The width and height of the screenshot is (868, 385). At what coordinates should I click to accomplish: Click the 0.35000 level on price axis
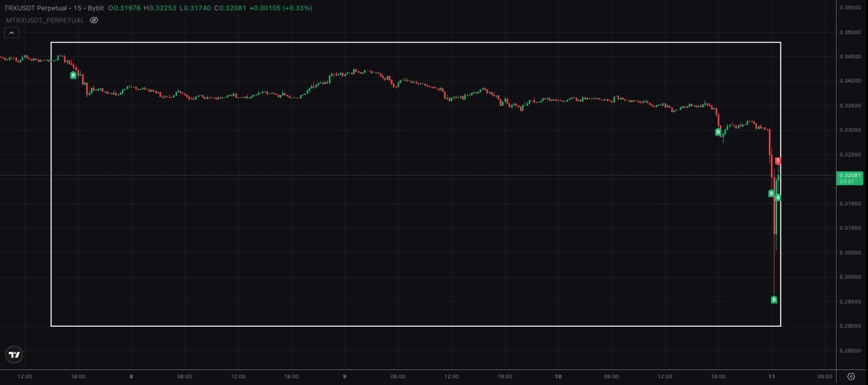tap(850, 32)
